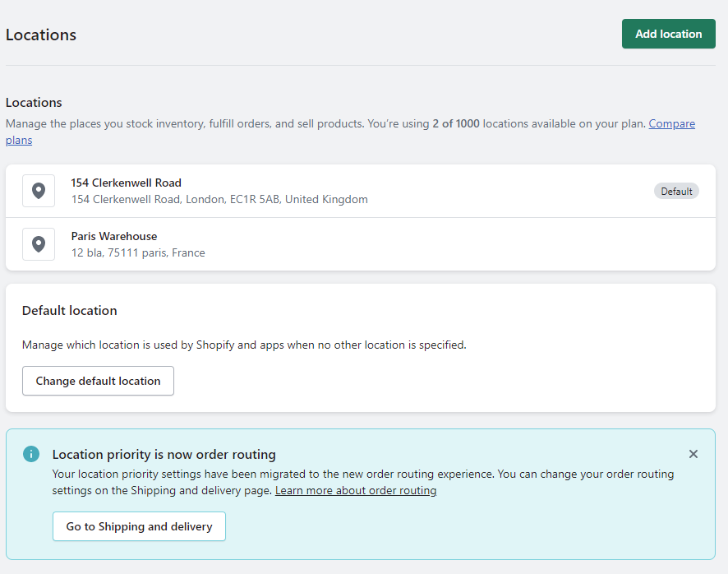Image resolution: width=728 pixels, height=574 pixels.
Task: Click the info icon in order routing banner
Action: click(x=31, y=454)
